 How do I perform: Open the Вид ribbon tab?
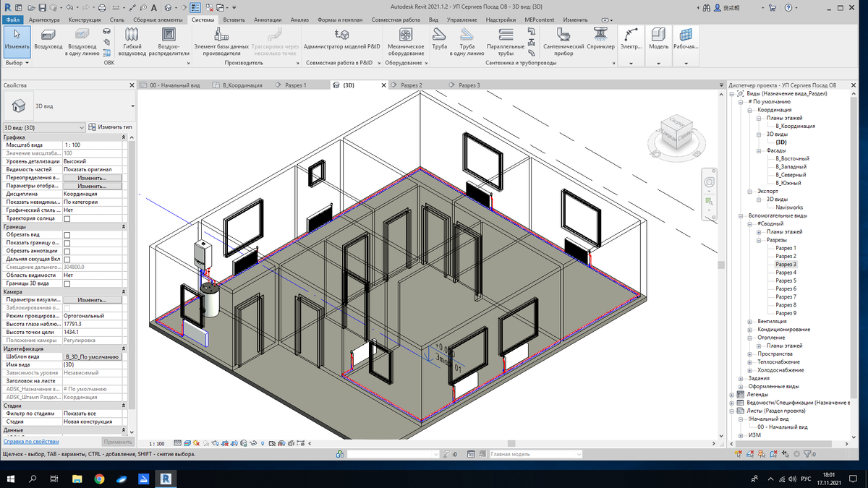click(433, 20)
